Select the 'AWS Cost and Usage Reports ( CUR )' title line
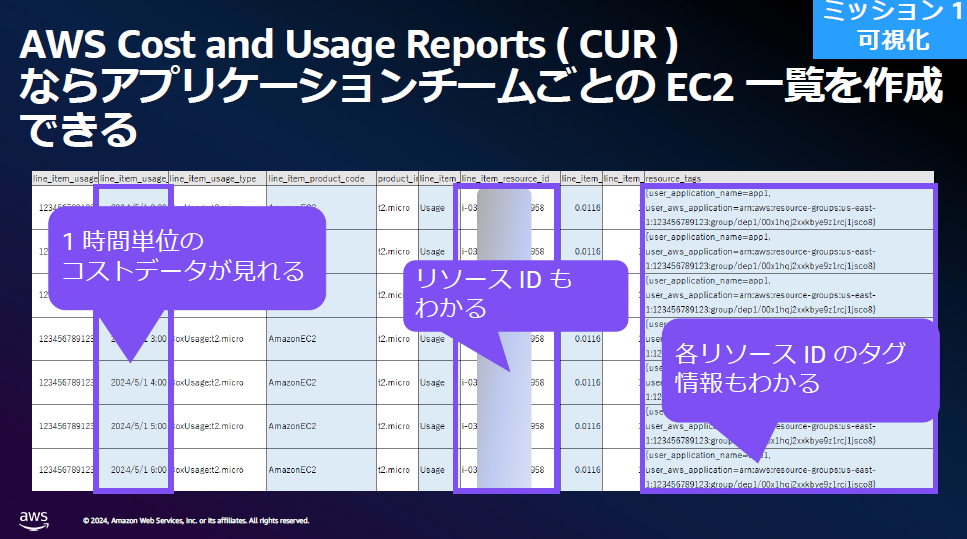Image resolution: width=967 pixels, height=539 pixels. [349, 44]
